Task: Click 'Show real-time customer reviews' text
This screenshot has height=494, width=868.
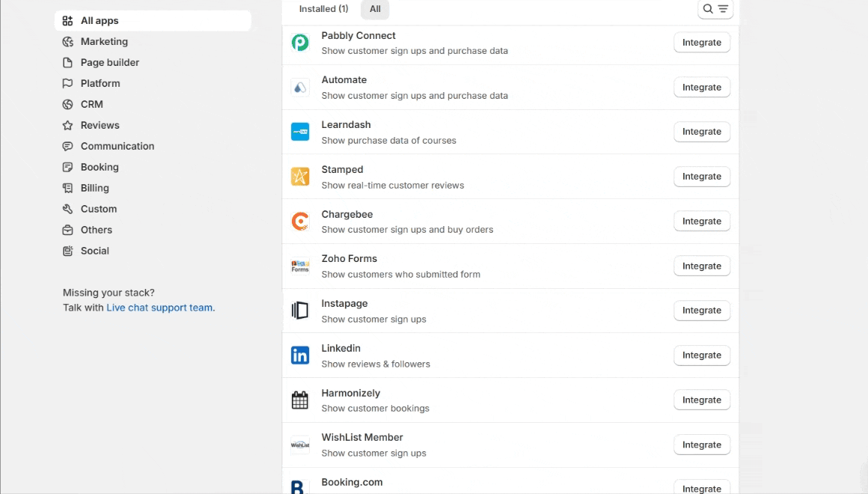Action: coord(393,186)
